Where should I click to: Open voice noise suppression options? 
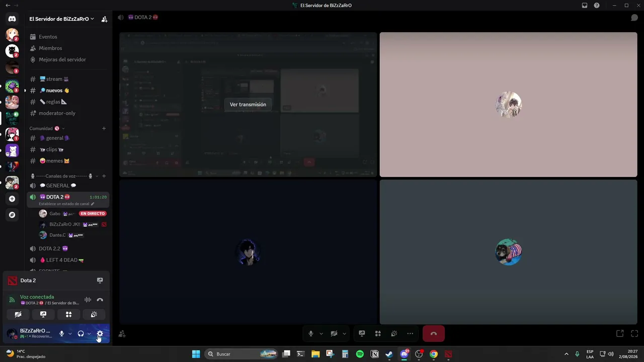coord(88,300)
